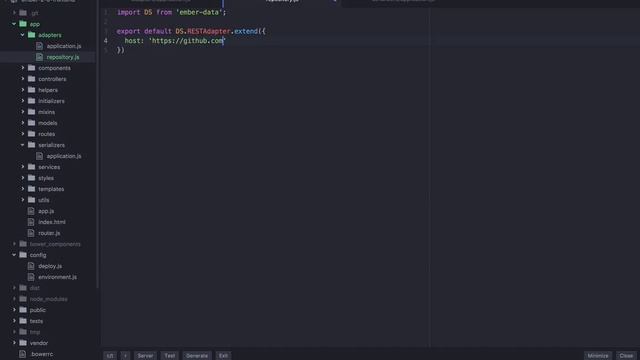Select the helpers folder label
Image resolution: width=640 pixels, height=360 pixels.
pos(48,90)
